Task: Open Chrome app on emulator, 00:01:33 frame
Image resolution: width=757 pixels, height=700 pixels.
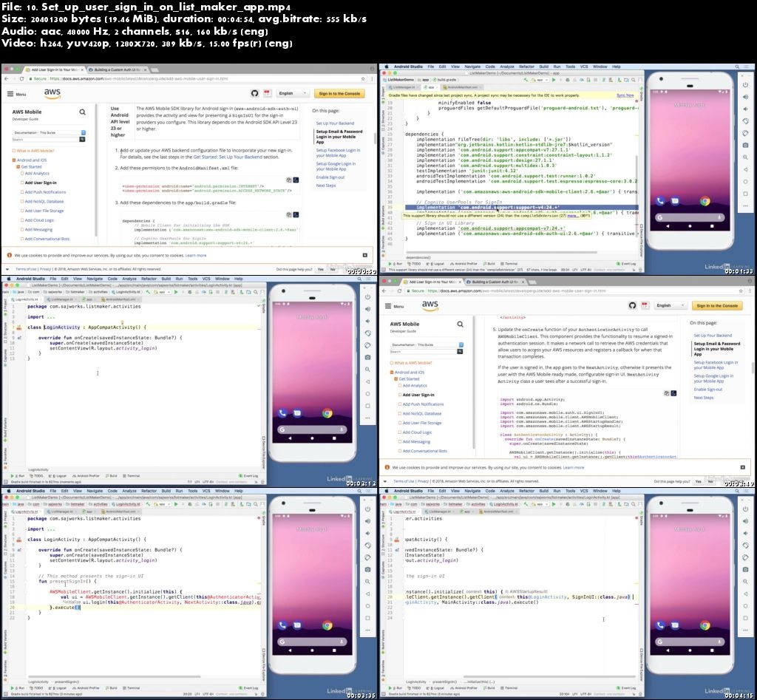Action: pyautogui.click(x=705, y=201)
